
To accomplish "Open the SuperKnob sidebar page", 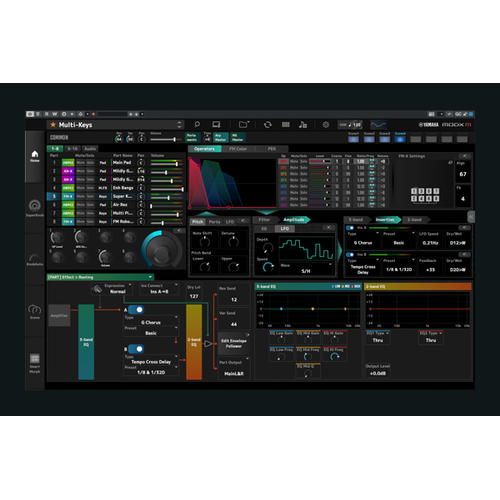I will pyautogui.click(x=35, y=208).
